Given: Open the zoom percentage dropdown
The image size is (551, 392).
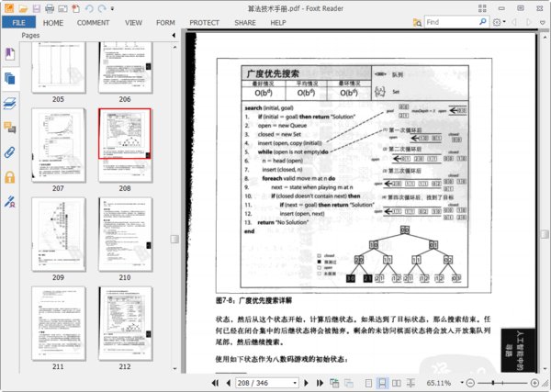Looking at the screenshot, I should point(462,383).
